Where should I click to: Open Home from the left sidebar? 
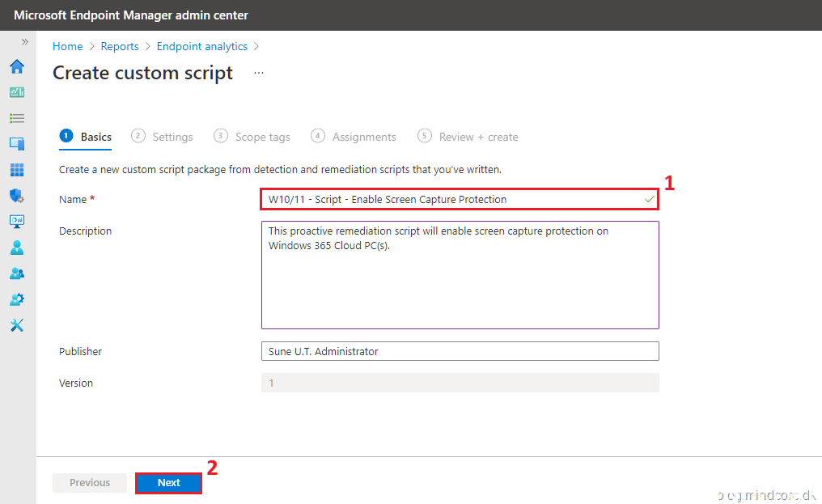click(x=16, y=66)
